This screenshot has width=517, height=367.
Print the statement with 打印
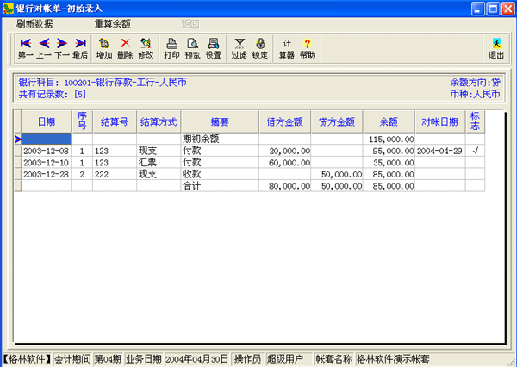(172, 48)
